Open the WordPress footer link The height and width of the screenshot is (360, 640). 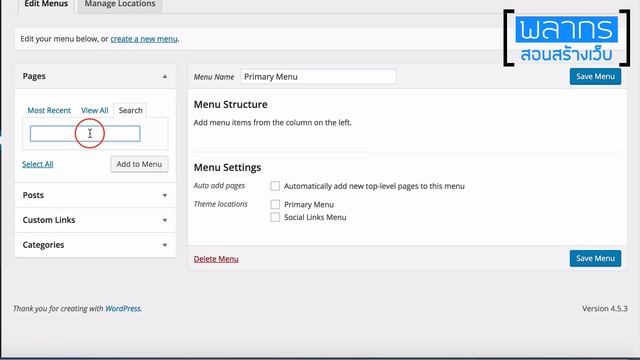[123, 309]
